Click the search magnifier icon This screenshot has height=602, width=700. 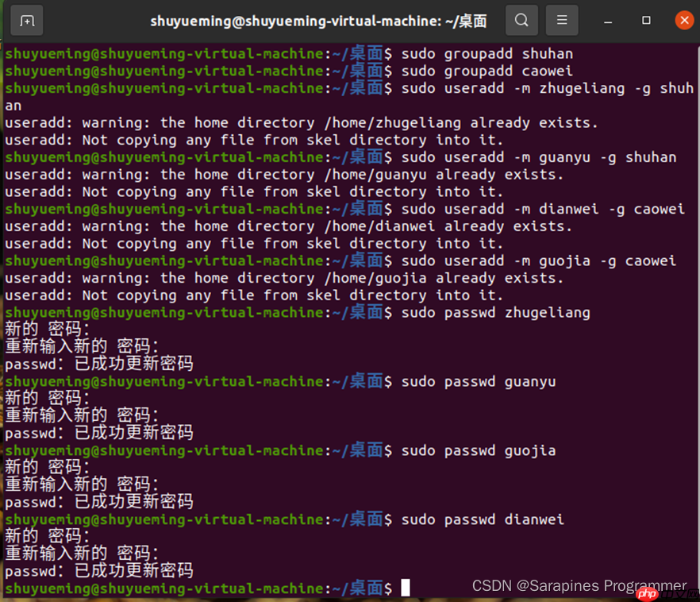521,20
